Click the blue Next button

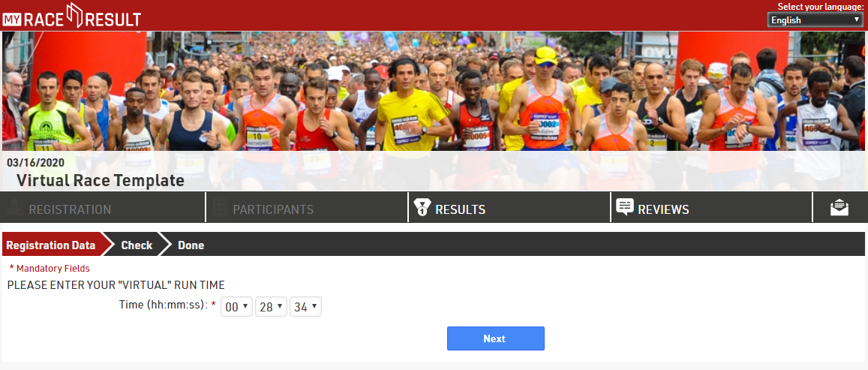click(x=495, y=338)
